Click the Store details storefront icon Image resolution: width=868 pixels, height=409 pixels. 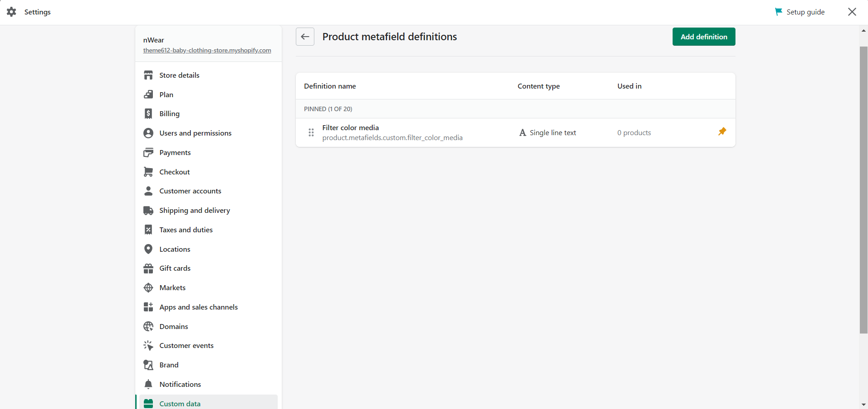click(x=148, y=75)
